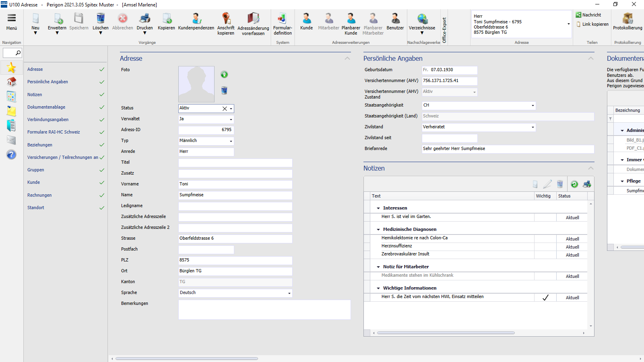
Task: Toggle the checkmark next to Dokumentenablage
Action: [x=102, y=107]
